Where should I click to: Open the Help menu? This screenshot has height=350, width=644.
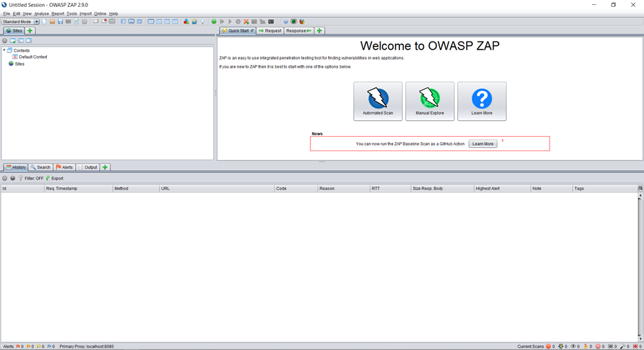(114, 14)
